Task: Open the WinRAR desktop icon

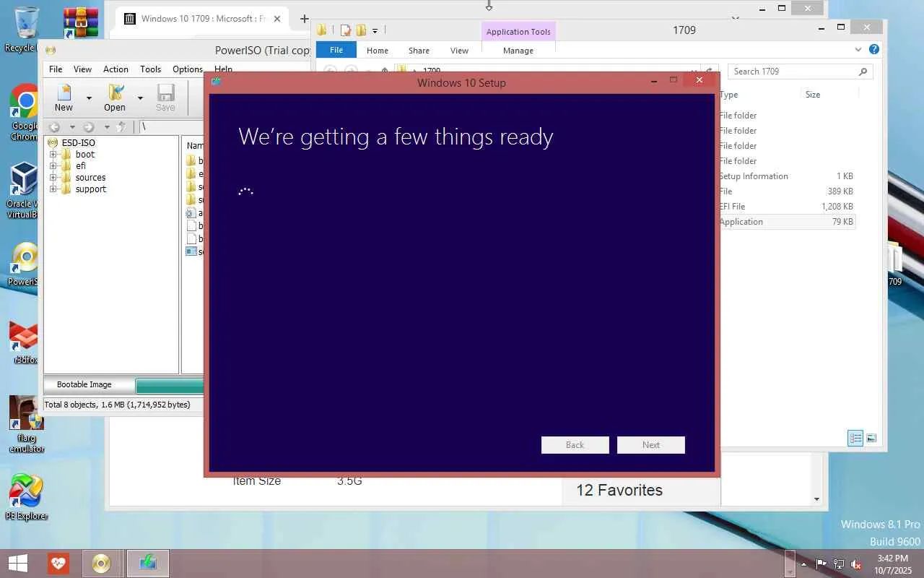Action: (x=80, y=22)
